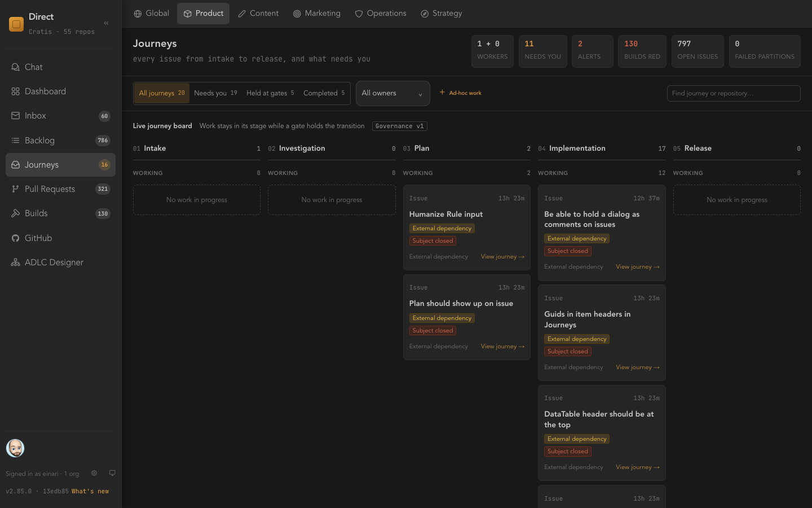View journey for Plan should show up on issue

[x=502, y=347]
